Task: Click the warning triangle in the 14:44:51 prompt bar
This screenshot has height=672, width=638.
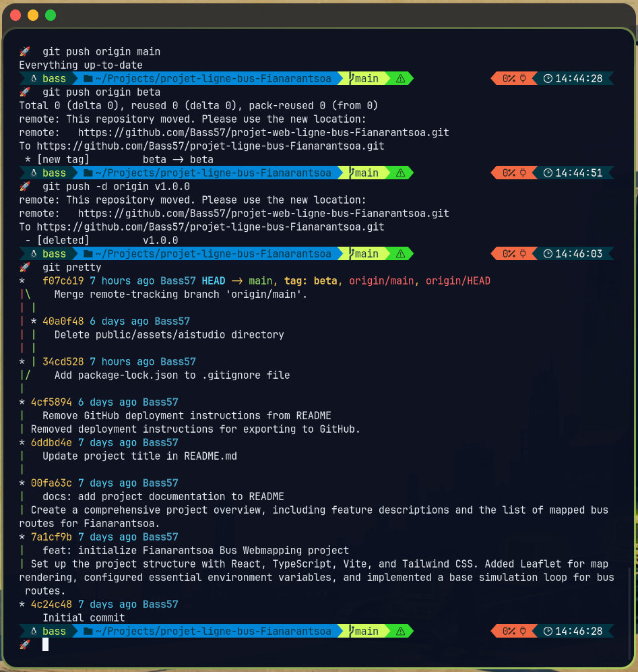Action: point(401,173)
